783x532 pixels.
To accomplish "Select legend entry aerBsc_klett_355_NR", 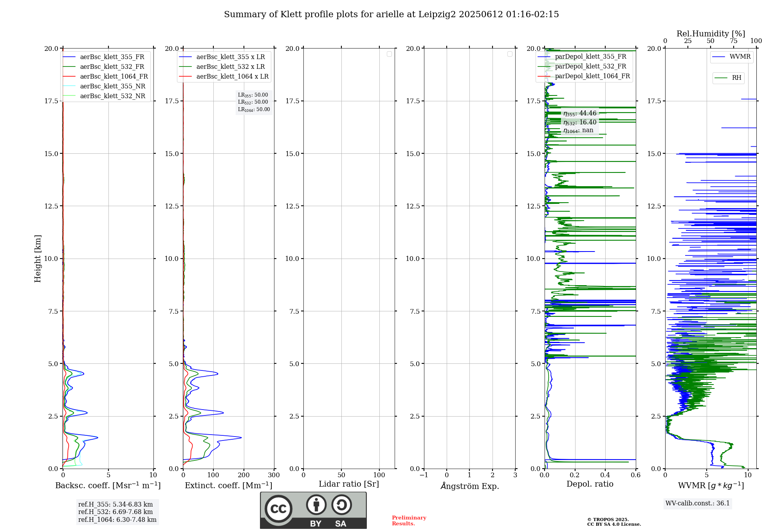I will [113, 86].
